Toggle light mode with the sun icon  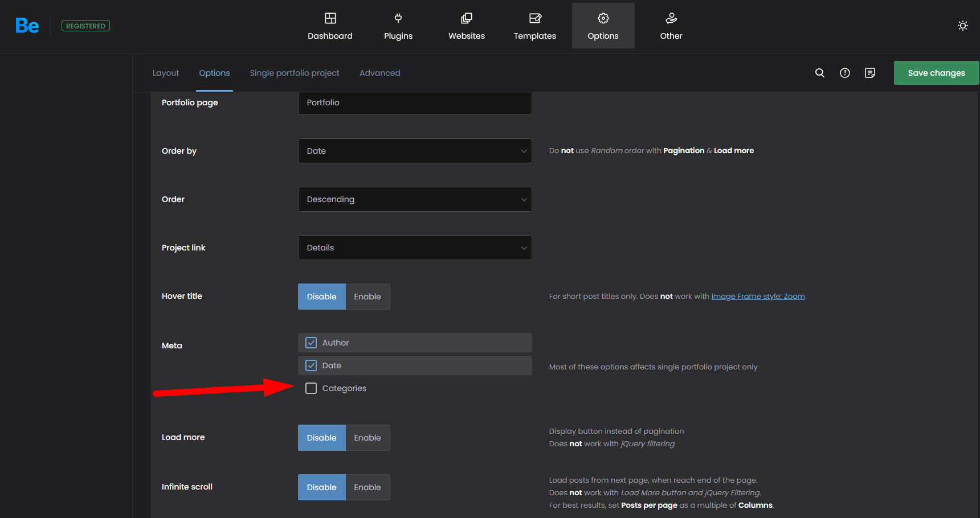[x=962, y=26]
